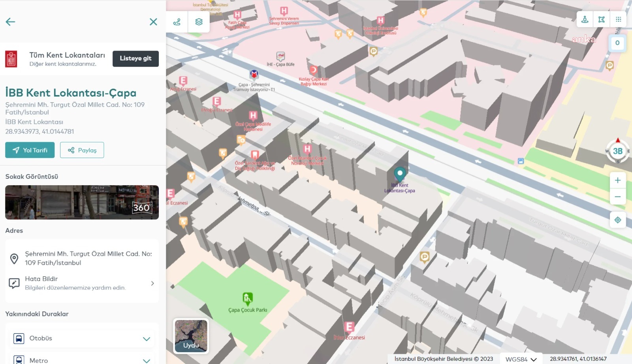
Task: Select the area measurement tool
Action: 602,19
